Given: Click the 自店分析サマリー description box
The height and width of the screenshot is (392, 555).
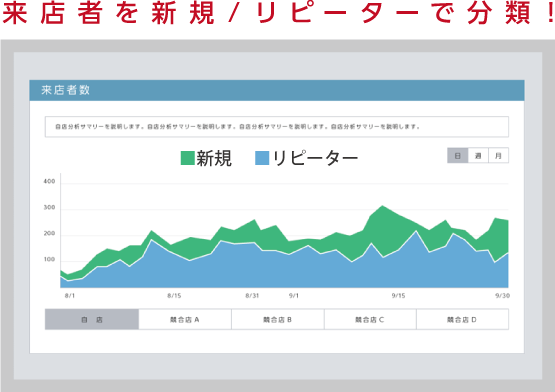Looking at the screenshot, I should [x=277, y=126].
